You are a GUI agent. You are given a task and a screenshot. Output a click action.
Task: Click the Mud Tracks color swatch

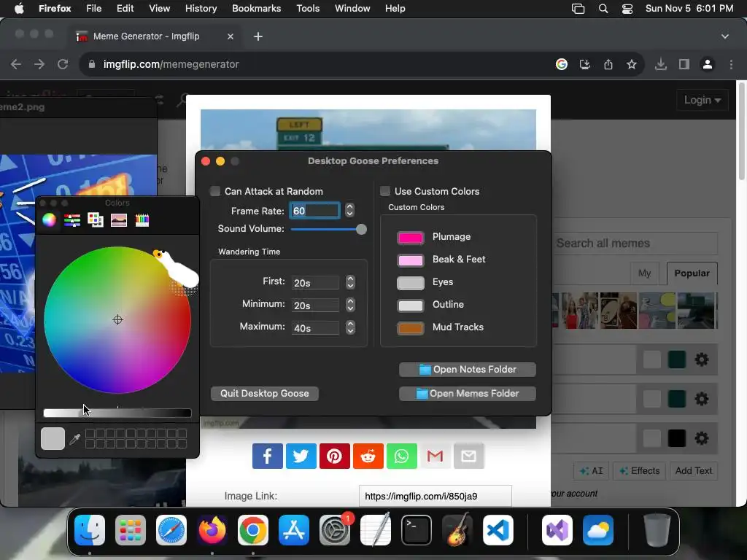click(x=410, y=327)
